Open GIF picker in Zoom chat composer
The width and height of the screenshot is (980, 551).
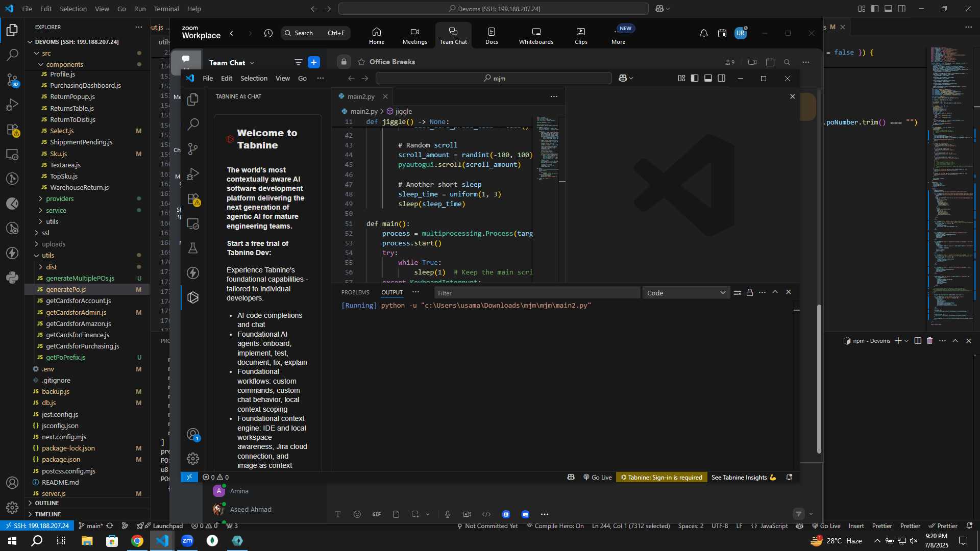377,514
